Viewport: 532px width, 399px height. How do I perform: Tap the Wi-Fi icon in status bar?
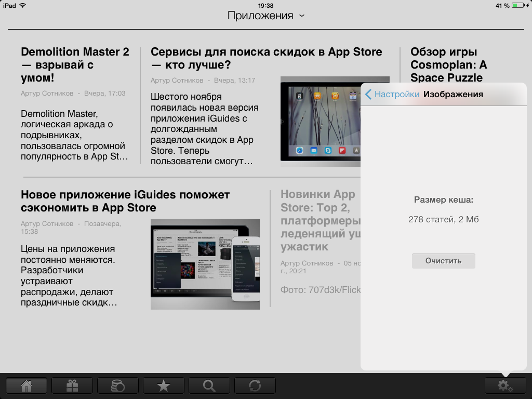(x=23, y=5)
